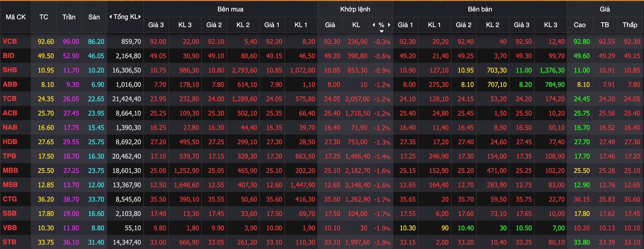644x249 pixels.
Task: Select the MBB ticker symbol
Action: [x=10, y=171]
